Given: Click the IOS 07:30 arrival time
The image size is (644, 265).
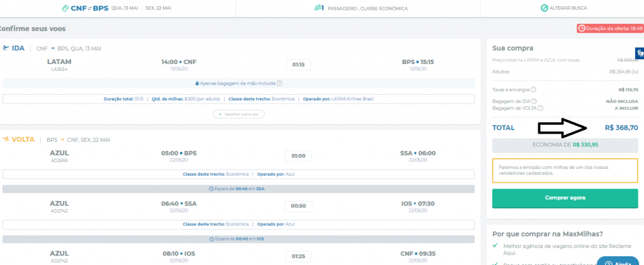Looking at the screenshot, I should tap(418, 203).
